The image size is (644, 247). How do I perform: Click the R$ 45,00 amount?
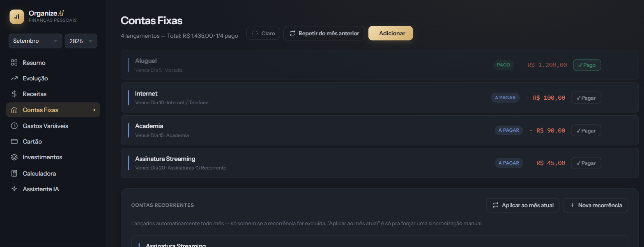click(547, 163)
